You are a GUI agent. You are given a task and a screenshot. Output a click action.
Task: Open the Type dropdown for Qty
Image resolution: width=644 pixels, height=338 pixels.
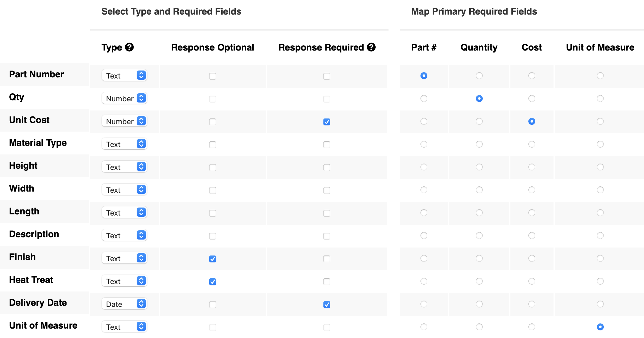[124, 98]
